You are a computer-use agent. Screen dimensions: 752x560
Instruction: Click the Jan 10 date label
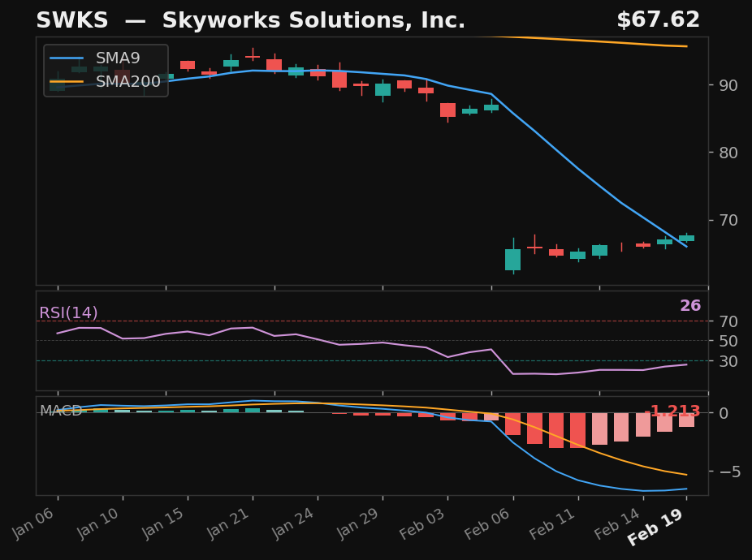(97, 523)
